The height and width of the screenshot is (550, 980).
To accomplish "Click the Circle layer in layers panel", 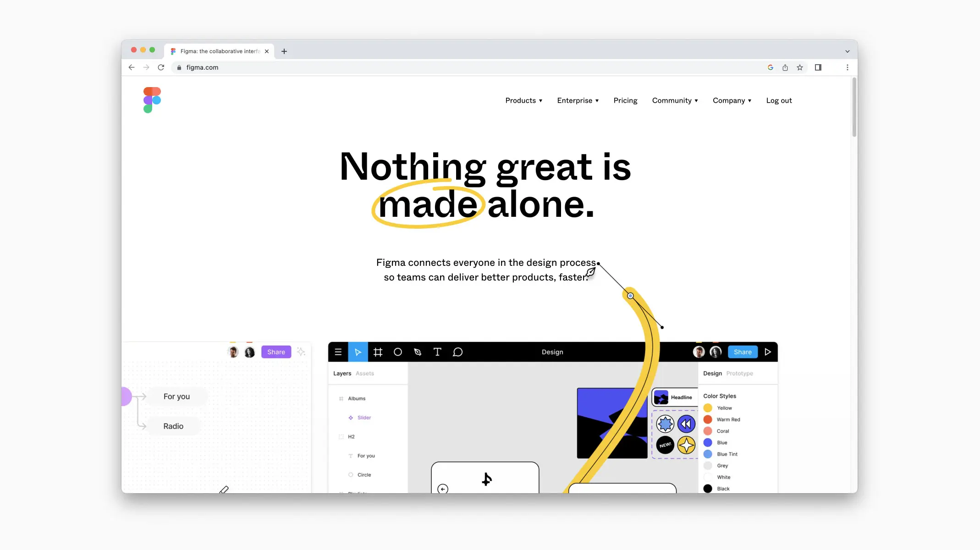I will (x=364, y=474).
